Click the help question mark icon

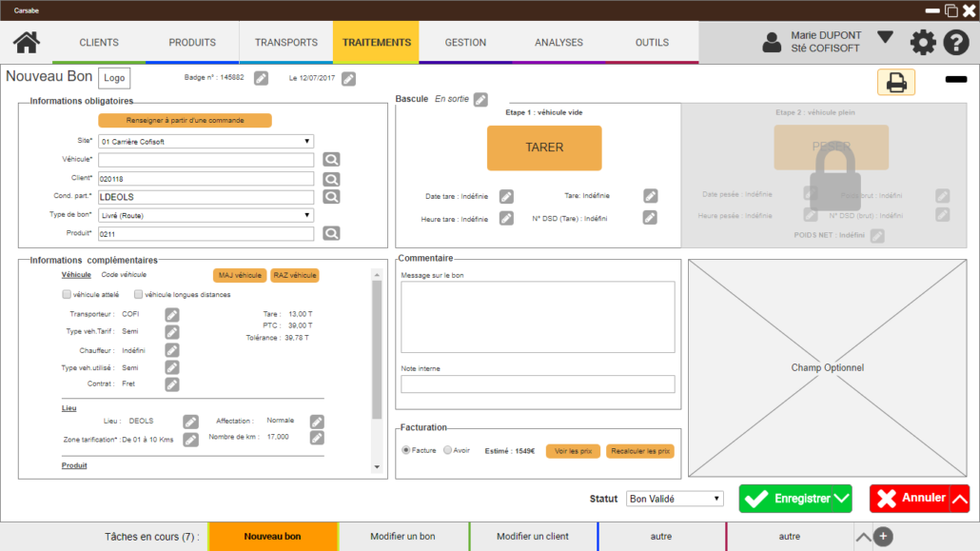[x=955, y=43]
